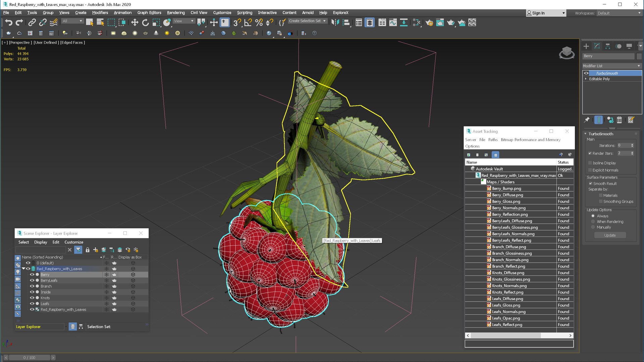Toggle the Angle Snap tool
This screenshot has height=362, width=644.
pyautogui.click(x=248, y=22)
